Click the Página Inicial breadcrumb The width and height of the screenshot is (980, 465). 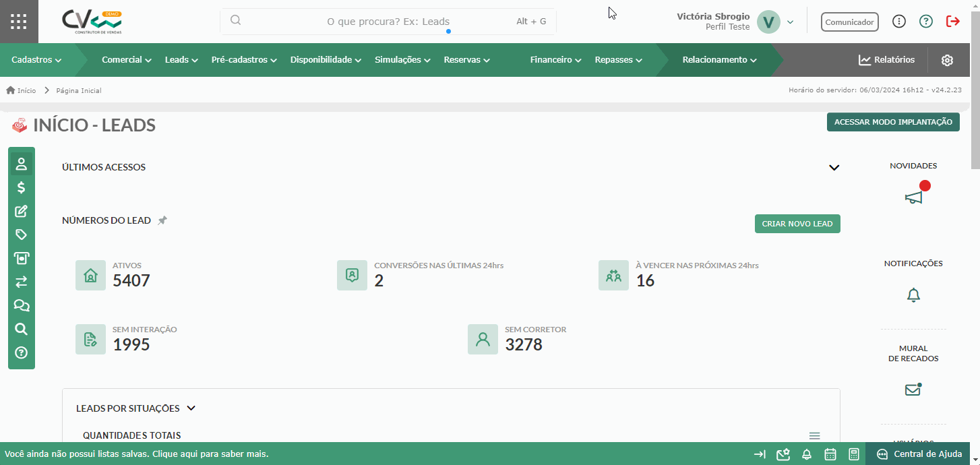79,90
